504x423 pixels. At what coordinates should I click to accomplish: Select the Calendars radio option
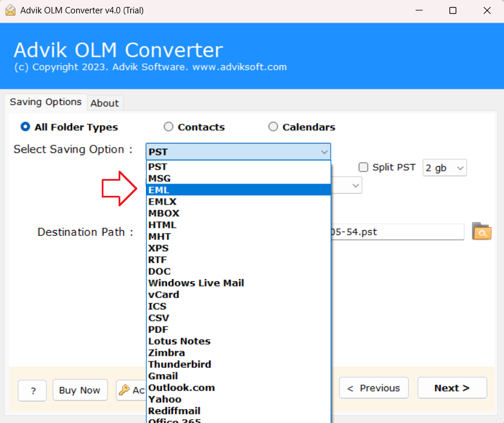point(273,127)
